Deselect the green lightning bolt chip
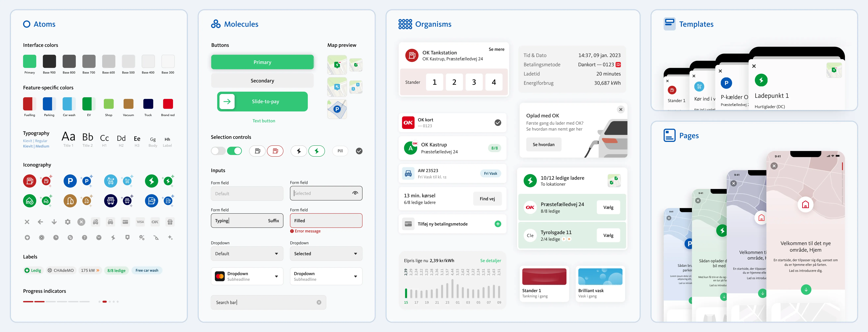Viewport: 868px width, 332px height. pyautogui.click(x=317, y=151)
